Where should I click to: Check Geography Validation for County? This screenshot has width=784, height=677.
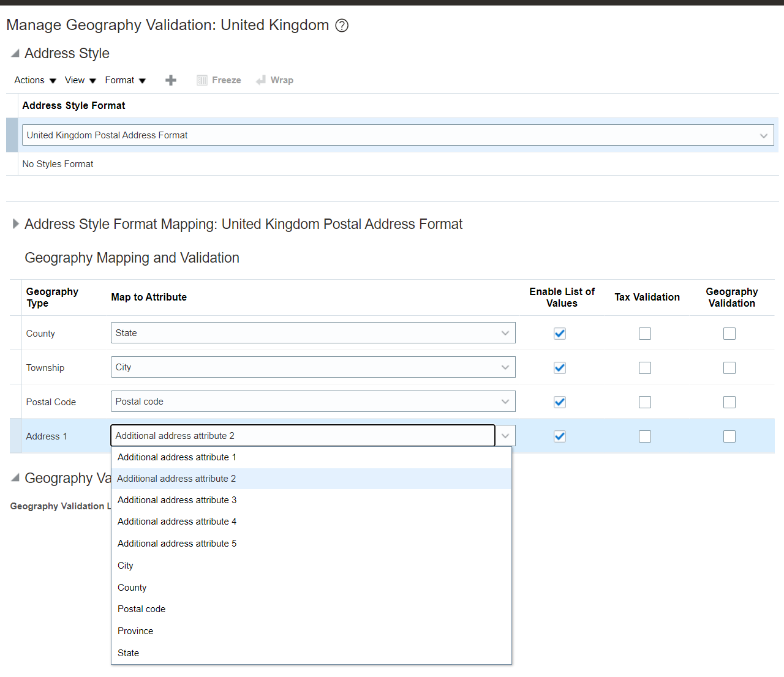tap(729, 334)
